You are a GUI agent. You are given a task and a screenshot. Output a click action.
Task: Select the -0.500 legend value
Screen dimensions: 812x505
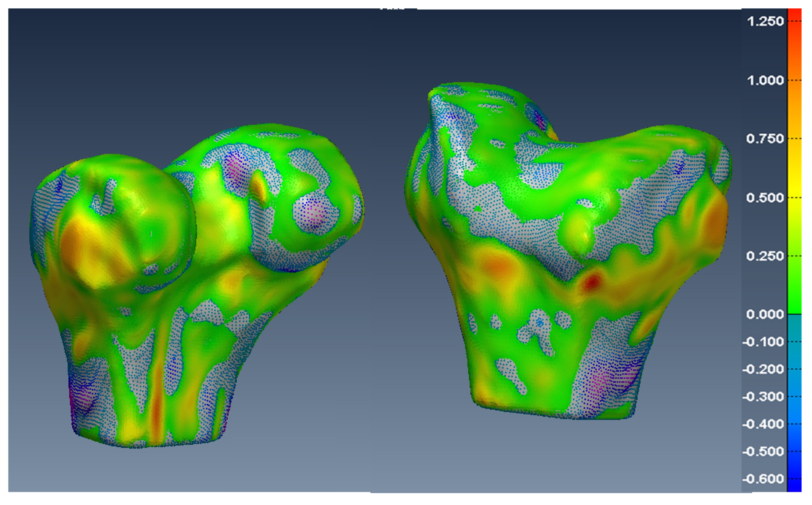(x=764, y=451)
